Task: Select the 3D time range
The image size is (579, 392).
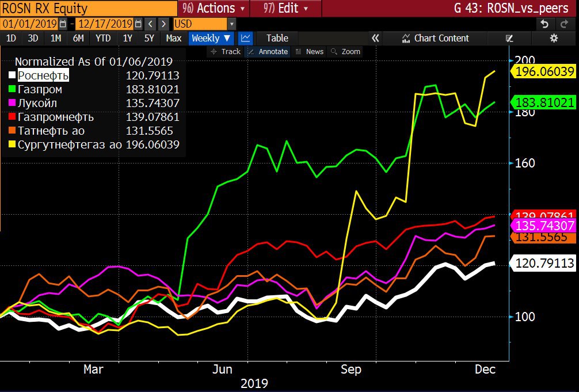Action: (x=33, y=38)
